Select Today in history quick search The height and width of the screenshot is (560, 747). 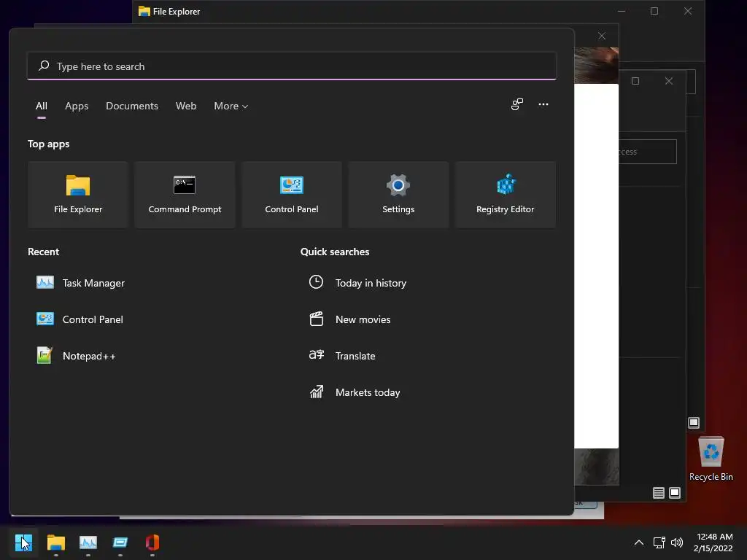357,283
